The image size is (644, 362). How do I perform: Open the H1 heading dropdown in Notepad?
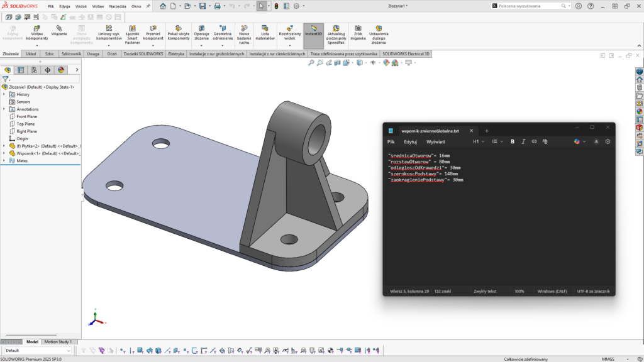tap(478, 141)
